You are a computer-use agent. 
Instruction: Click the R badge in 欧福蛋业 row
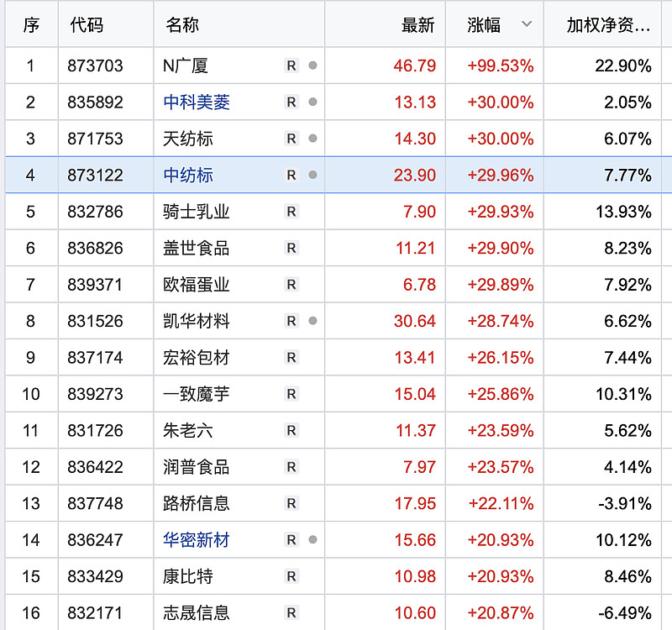point(291,284)
